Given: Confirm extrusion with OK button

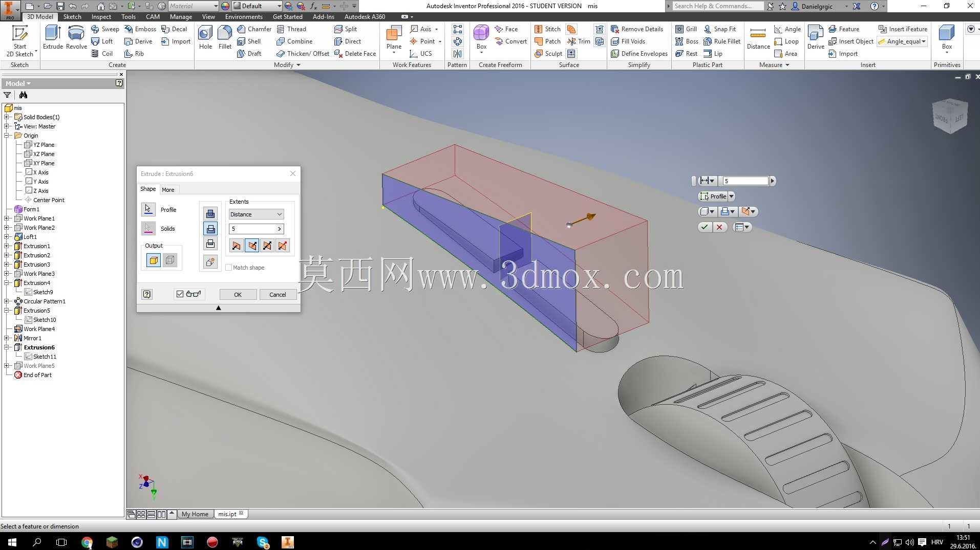Looking at the screenshot, I should [x=238, y=295].
